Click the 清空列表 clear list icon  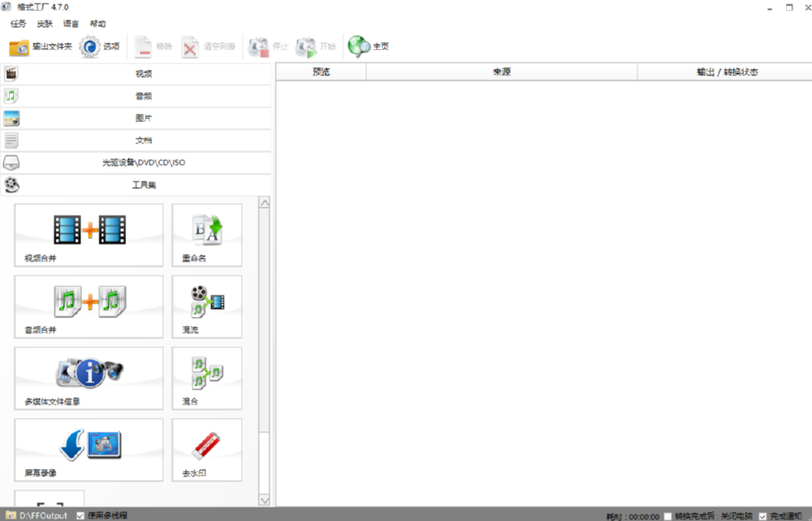pos(190,47)
